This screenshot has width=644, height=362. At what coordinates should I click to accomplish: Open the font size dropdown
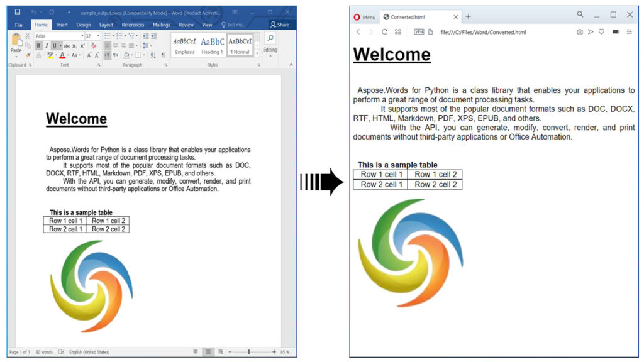(97, 36)
